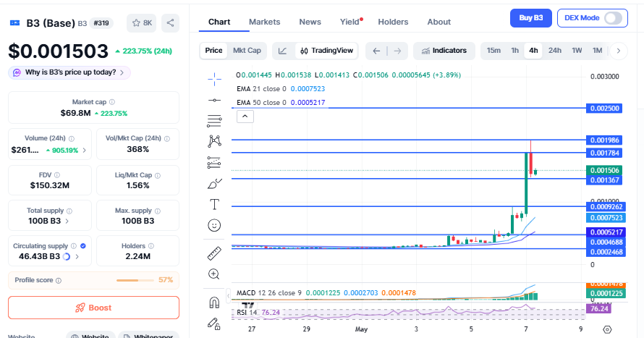Screen dimensions: 644x338
Task: Click the RSI 76.24 value label
Action: point(599,308)
